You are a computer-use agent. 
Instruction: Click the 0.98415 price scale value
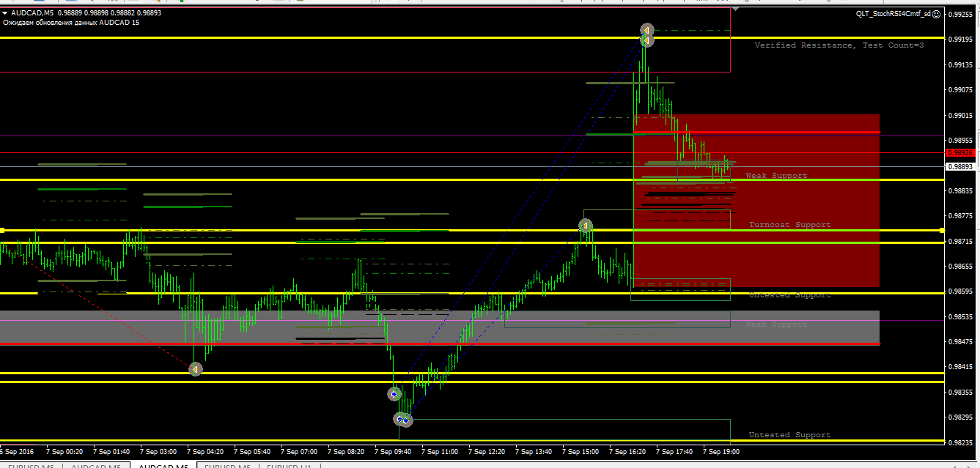[x=961, y=368]
